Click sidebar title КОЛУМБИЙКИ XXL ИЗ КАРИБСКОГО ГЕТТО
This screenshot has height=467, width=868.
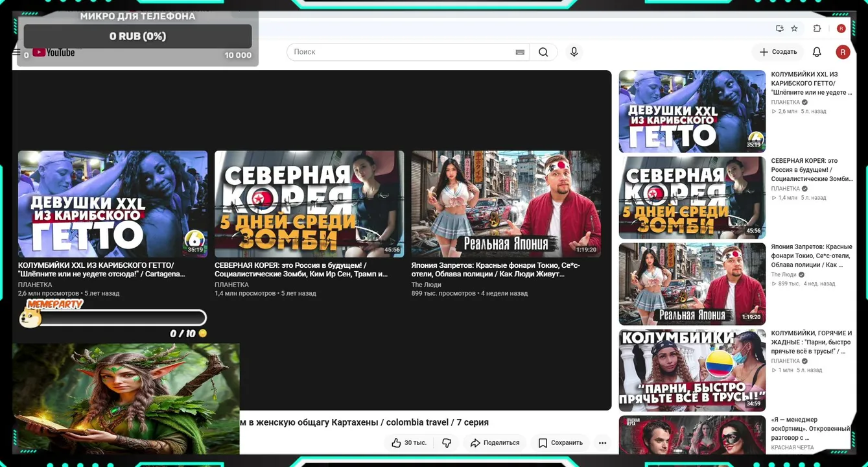pos(812,84)
